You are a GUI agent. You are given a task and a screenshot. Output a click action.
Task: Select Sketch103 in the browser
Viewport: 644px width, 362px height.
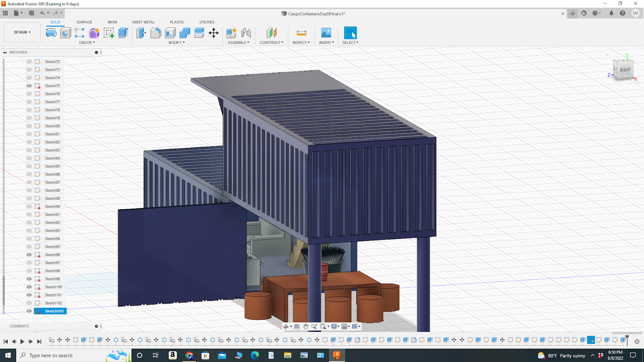tap(54, 311)
